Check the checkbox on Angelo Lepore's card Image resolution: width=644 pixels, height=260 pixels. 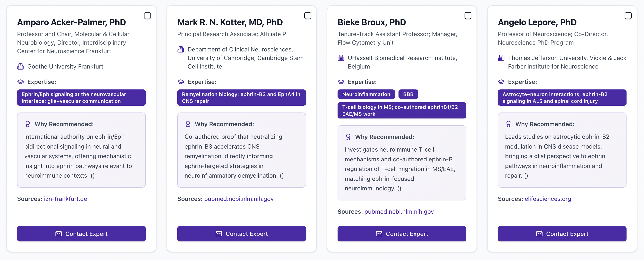(628, 15)
